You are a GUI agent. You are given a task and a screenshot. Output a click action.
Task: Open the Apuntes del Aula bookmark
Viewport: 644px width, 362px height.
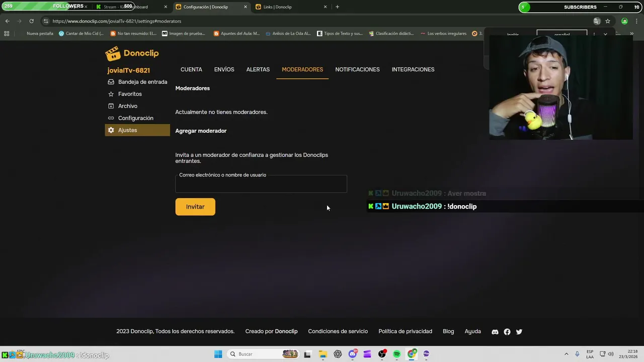(x=236, y=34)
